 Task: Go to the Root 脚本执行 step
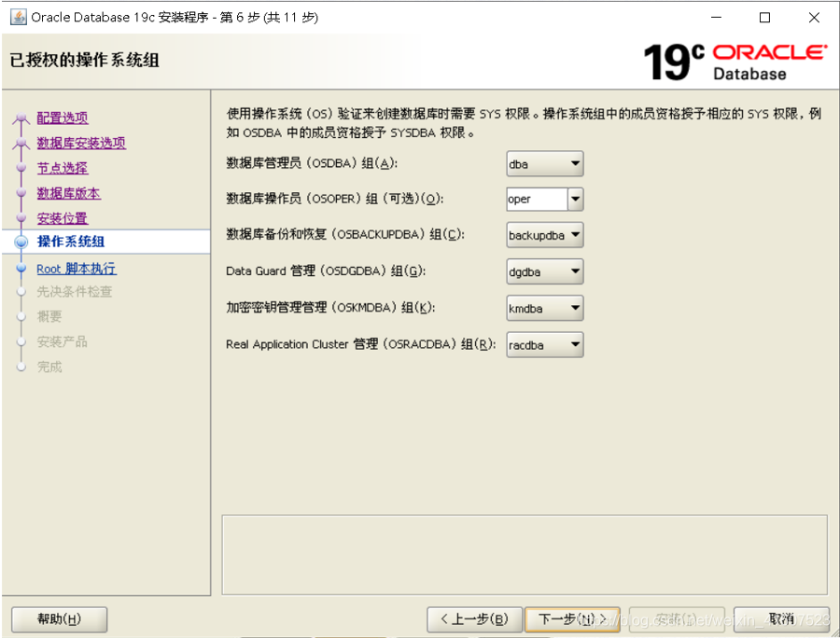coord(77,269)
